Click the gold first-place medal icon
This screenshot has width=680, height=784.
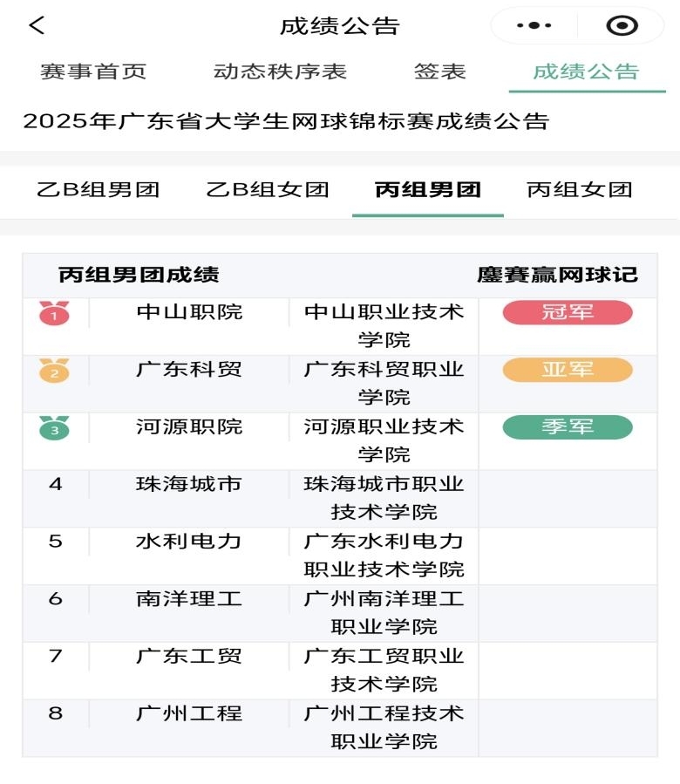54,313
